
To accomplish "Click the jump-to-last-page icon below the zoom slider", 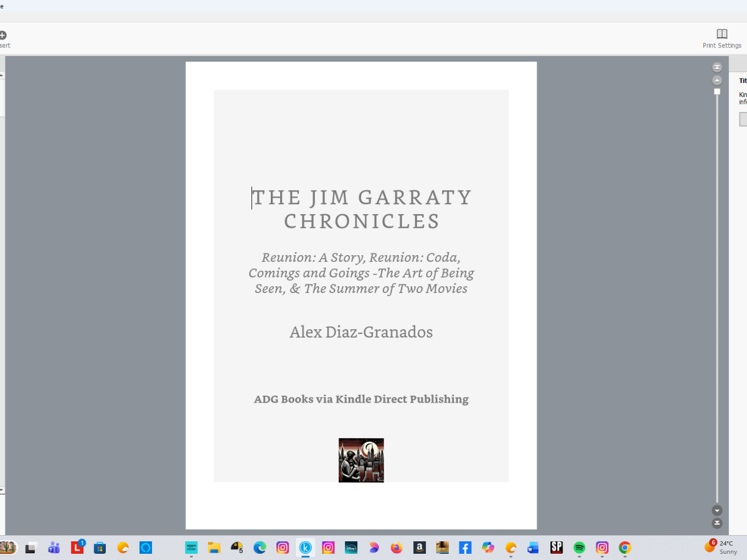I will (x=717, y=522).
